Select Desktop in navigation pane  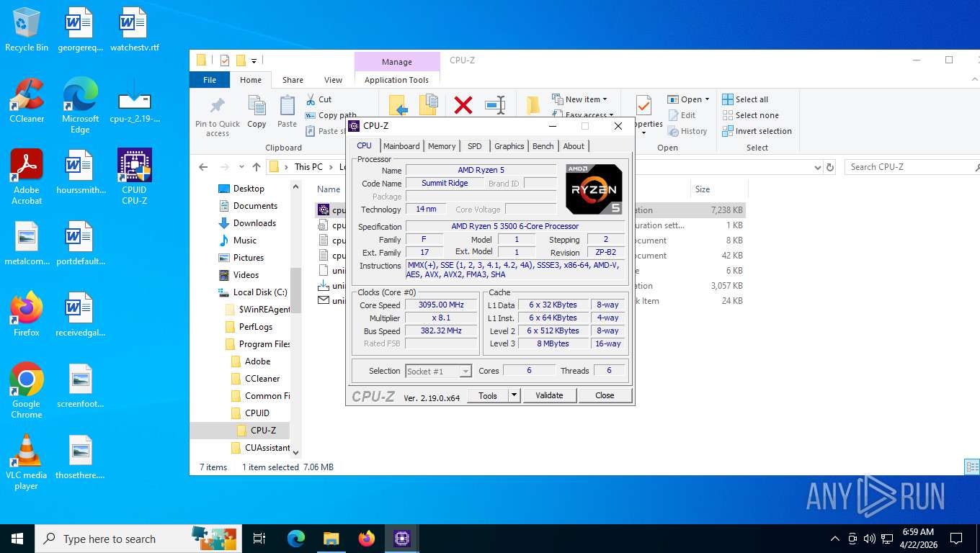coord(249,189)
